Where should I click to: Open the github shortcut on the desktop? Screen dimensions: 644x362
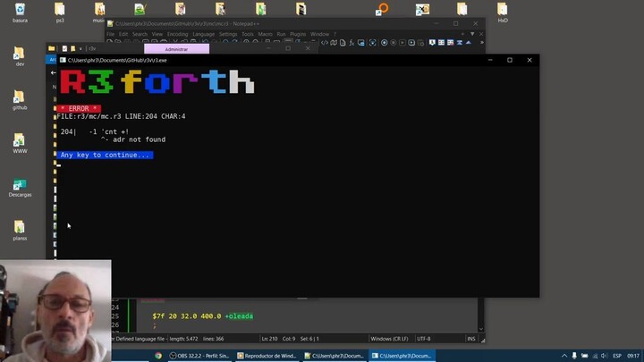tap(20, 100)
